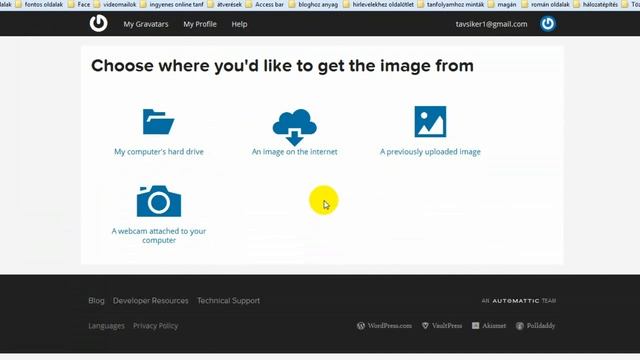The image size is (640, 360).
Task: Open the magán bookmark folder
Action: [502, 4]
